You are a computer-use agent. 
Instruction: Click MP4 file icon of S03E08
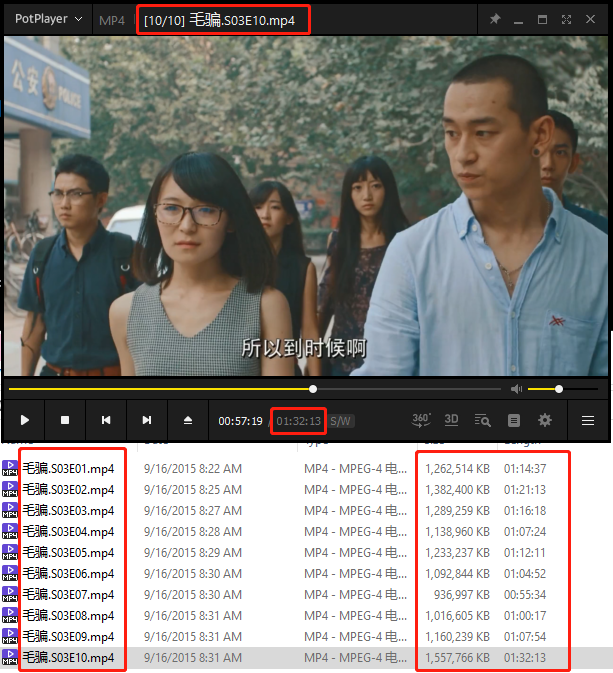(x=10, y=615)
